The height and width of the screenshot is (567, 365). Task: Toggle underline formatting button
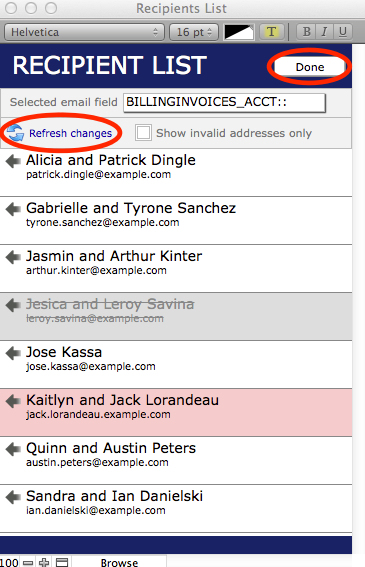point(343,32)
